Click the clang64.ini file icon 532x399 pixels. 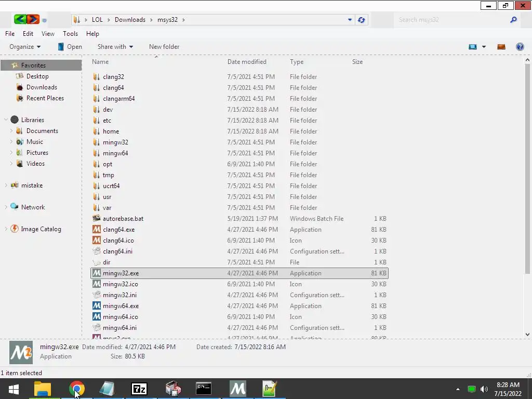click(97, 251)
